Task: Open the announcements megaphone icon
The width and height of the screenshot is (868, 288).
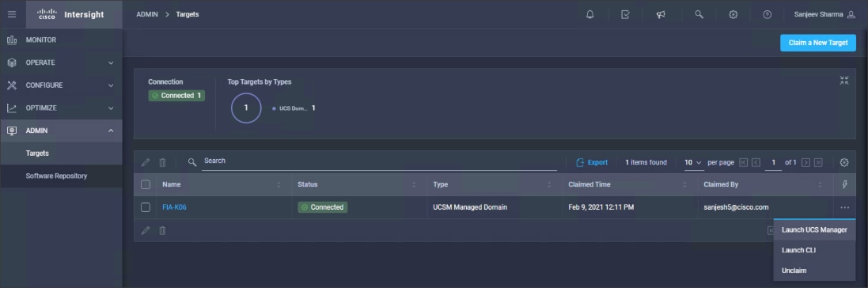Action: coord(661,14)
